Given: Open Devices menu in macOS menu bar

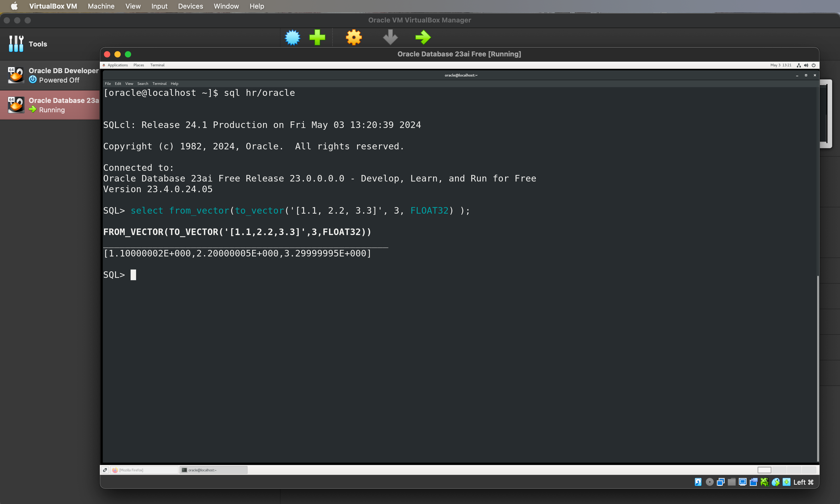Looking at the screenshot, I should tap(190, 6).
